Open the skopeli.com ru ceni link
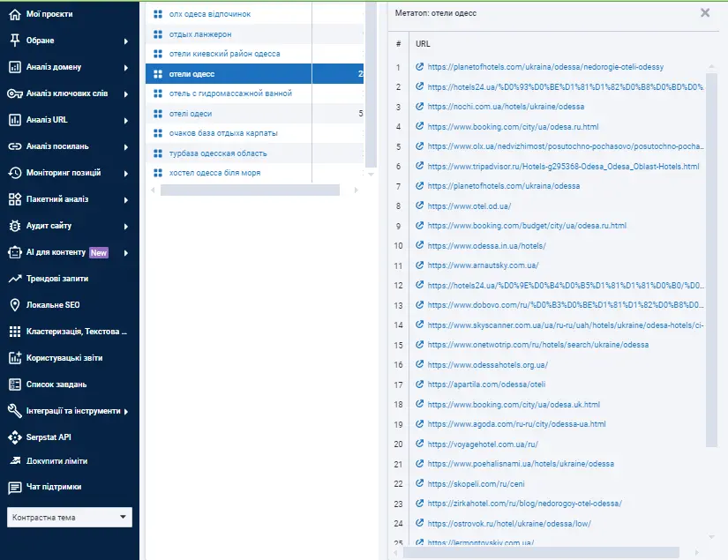This screenshot has height=560, width=728. pos(476,484)
